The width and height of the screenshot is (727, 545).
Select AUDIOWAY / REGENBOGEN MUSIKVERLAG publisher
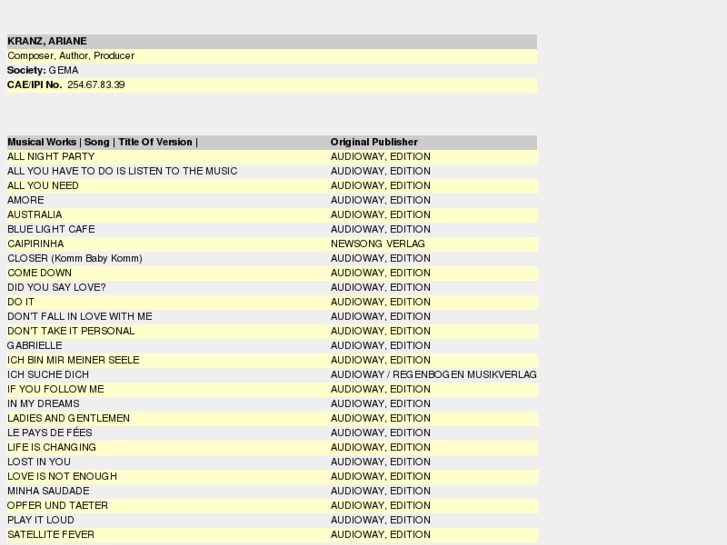[434, 375]
